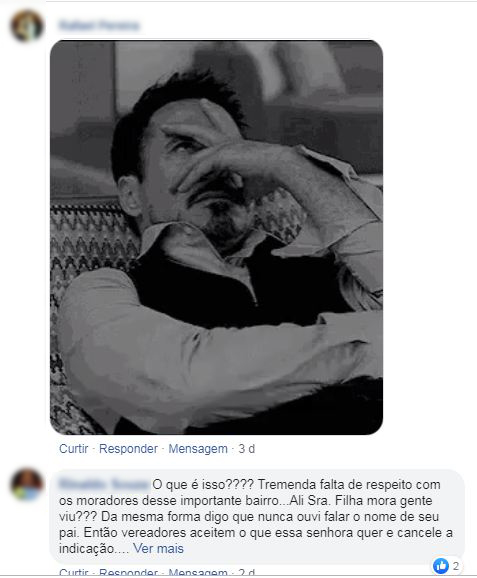Click the blue thumbs-up reaction icon
The height and width of the screenshot is (578, 477).
point(441,565)
